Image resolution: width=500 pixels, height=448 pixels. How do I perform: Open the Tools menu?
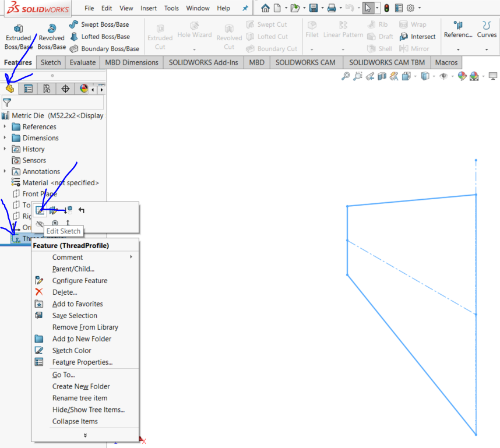(171, 8)
